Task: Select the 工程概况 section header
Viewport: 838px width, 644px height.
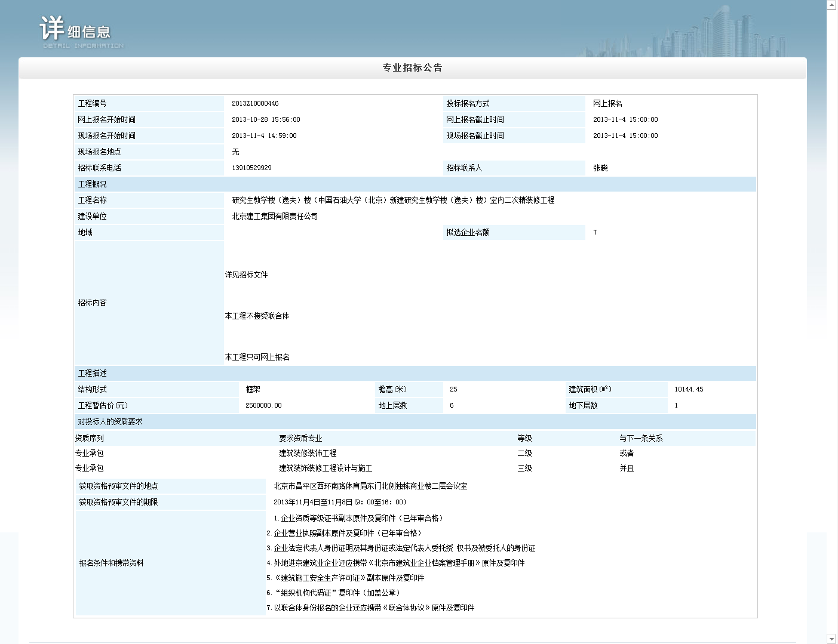Action: click(x=93, y=184)
